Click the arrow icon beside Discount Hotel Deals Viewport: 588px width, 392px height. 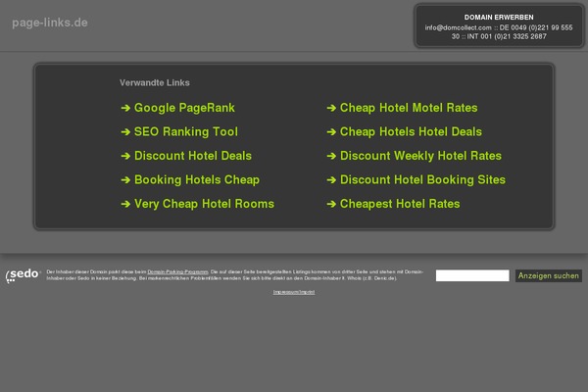[x=125, y=156]
